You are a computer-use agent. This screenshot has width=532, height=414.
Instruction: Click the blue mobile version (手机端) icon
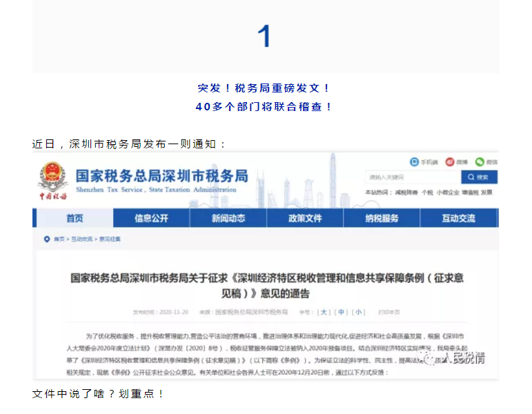point(414,162)
